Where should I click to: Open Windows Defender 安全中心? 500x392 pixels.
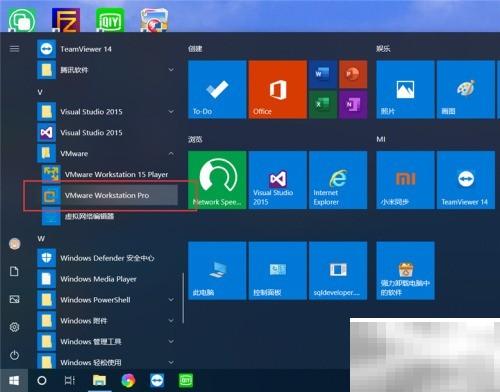(x=107, y=258)
